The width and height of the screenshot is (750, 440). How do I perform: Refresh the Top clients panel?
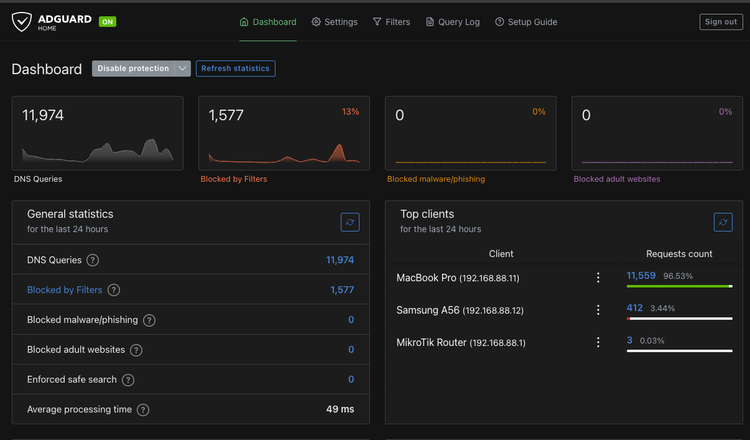pyautogui.click(x=723, y=222)
